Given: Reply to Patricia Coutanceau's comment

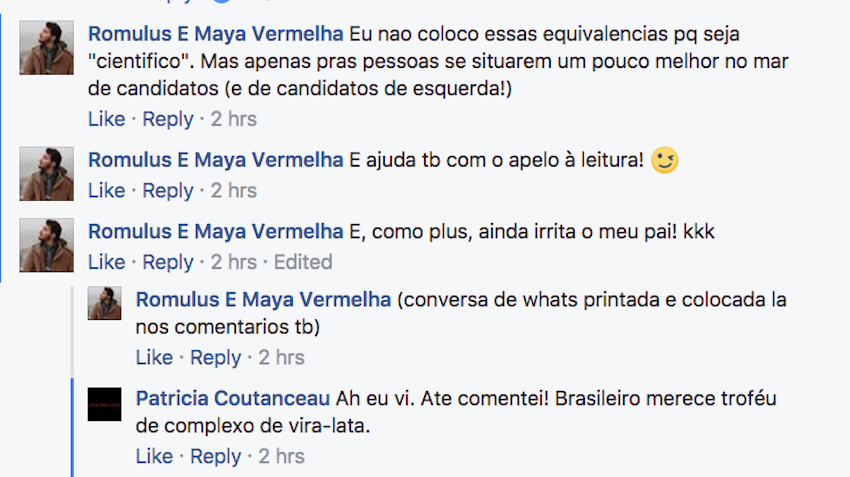Looking at the screenshot, I should click(x=215, y=456).
